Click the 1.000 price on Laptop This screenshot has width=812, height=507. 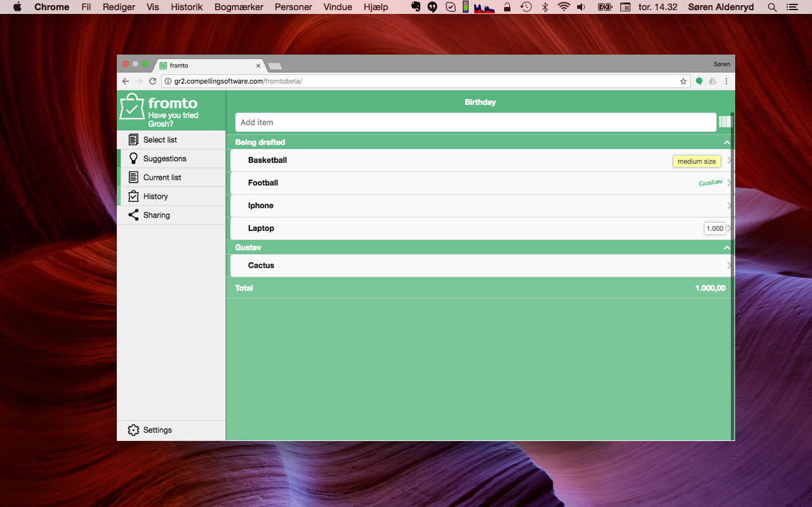pos(715,228)
